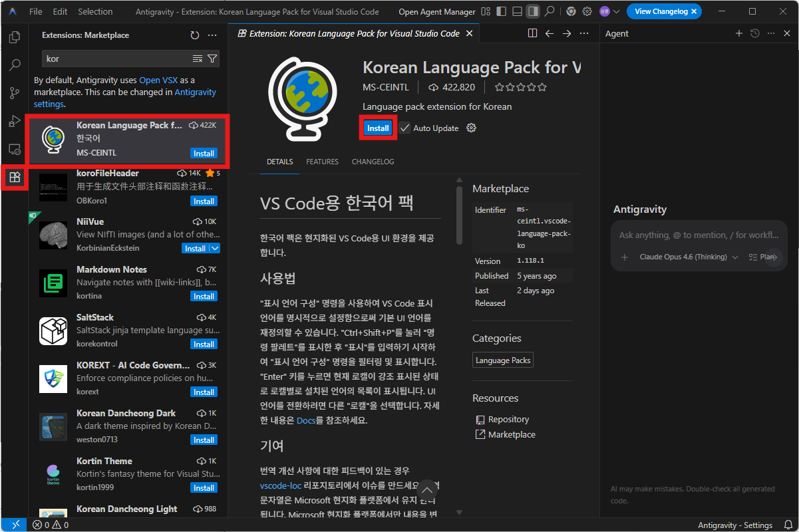This screenshot has width=799, height=532.
Task: Close the Agent panel
Action: point(786,33)
